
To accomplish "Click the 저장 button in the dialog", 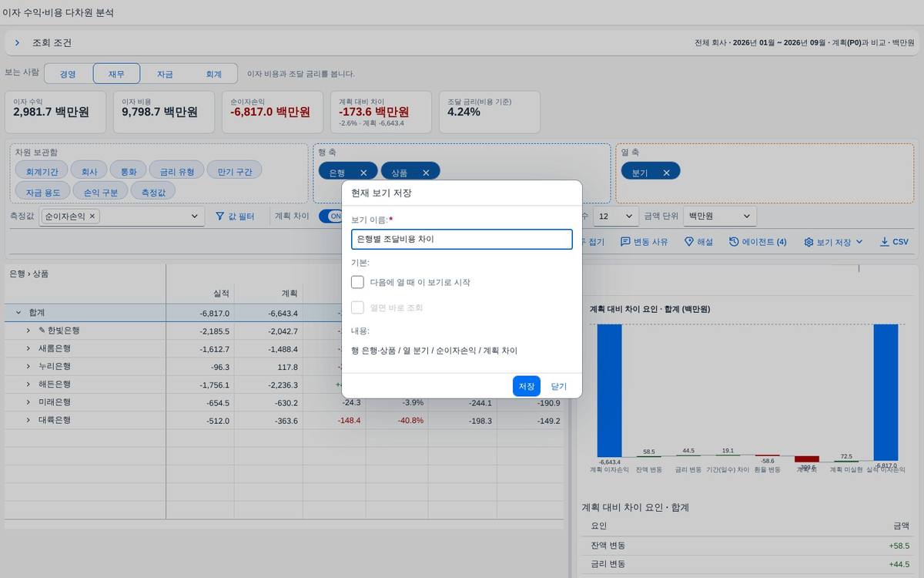I will (527, 386).
